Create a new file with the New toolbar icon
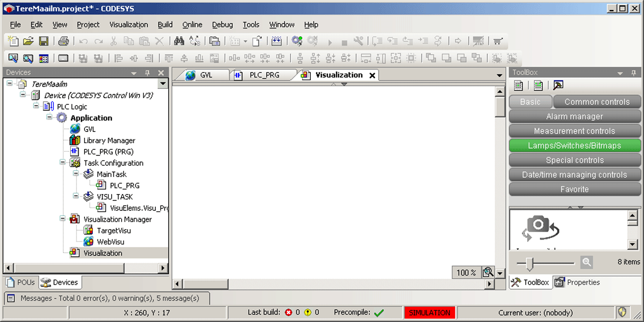This screenshot has width=644, height=322. pos(14,41)
